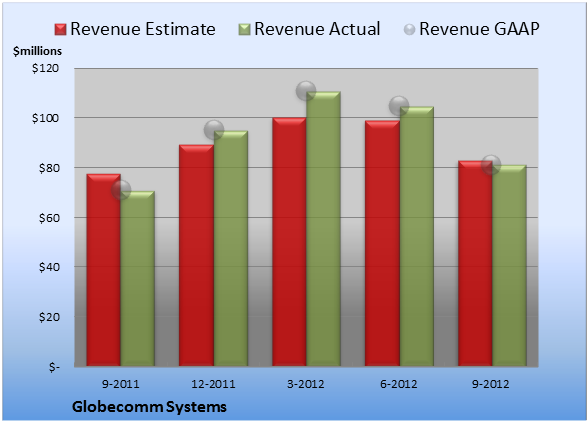Select the green actual bar for 9-2012
This screenshot has height=422, width=588.
(x=509, y=266)
